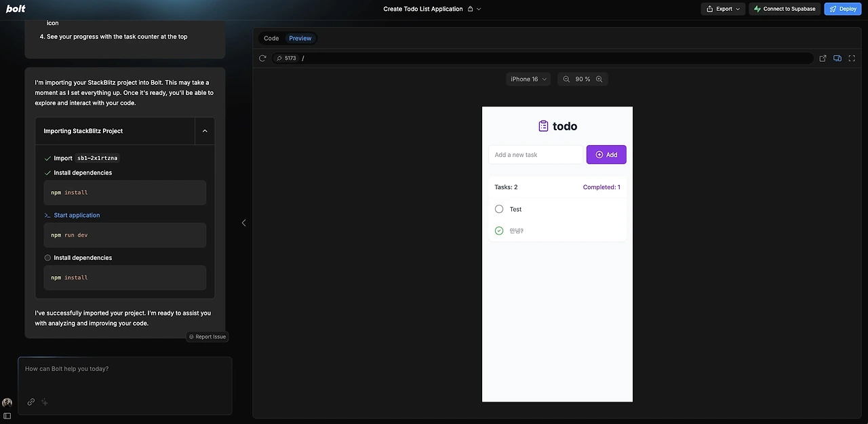868x424 pixels.
Task: Click the npm run dev command block
Action: click(x=125, y=235)
